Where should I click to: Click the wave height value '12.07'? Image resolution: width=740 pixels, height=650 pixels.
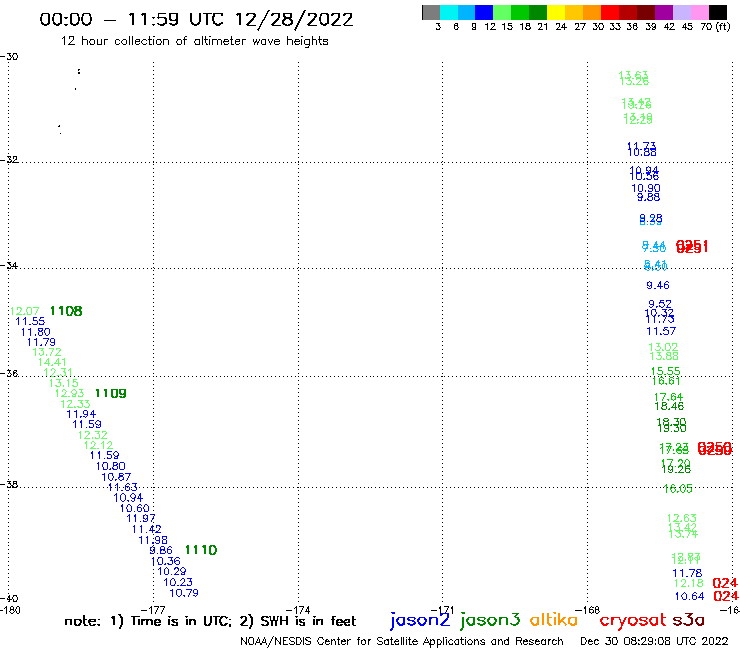[x=25, y=311]
